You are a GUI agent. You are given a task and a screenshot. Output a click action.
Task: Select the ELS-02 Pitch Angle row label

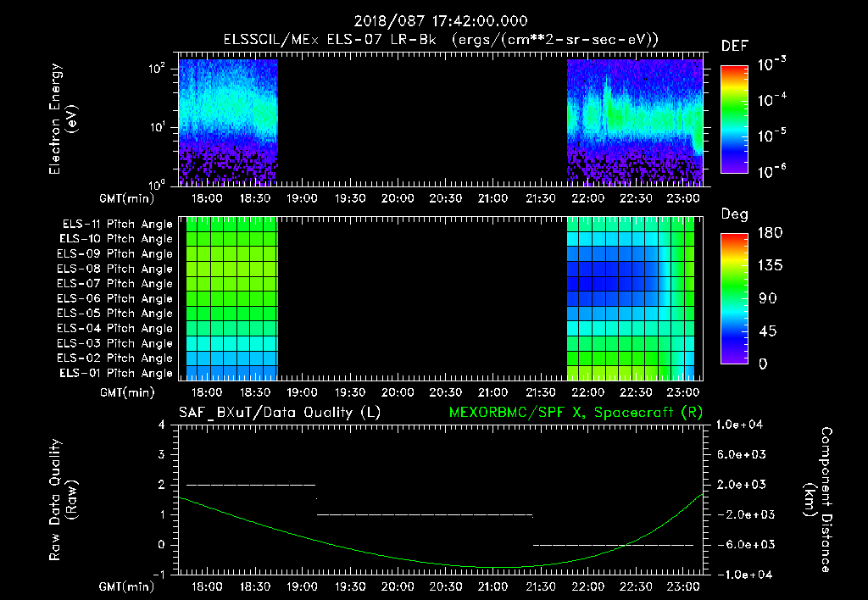tap(114, 358)
